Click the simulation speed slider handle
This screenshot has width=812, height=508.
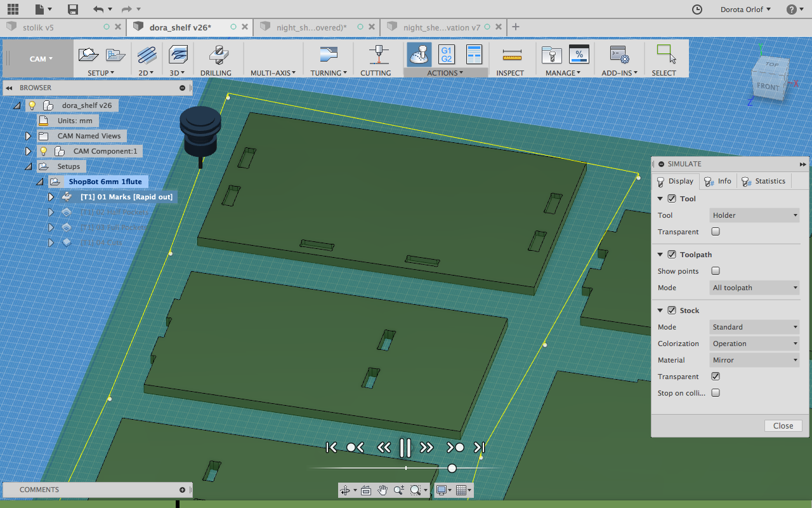click(452, 469)
